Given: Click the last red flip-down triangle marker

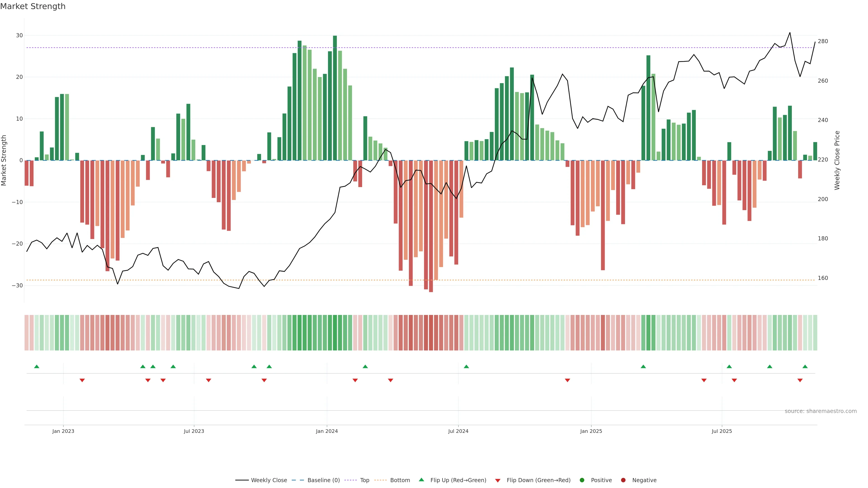Looking at the screenshot, I should tap(800, 380).
